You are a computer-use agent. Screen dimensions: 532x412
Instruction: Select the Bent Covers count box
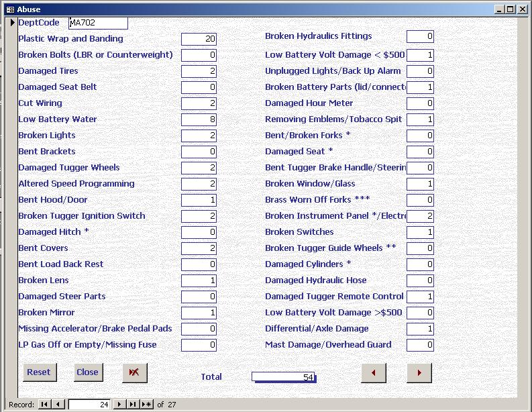[199, 248]
